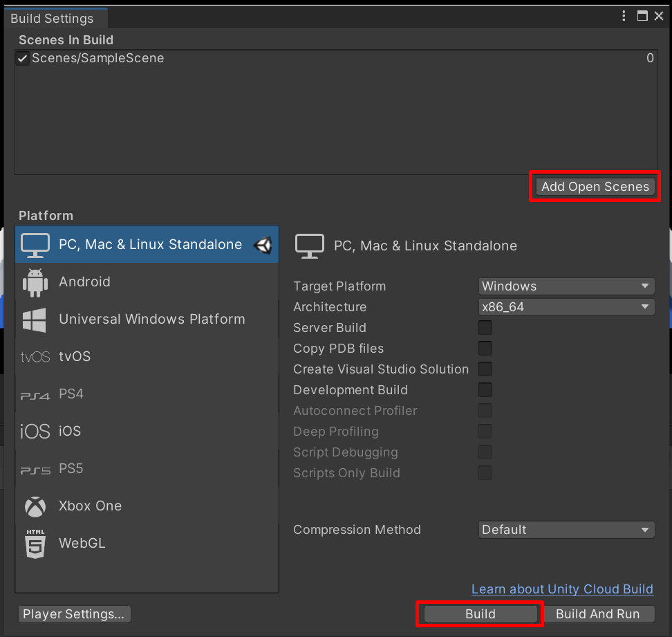Maximize the Build Settings window
This screenshot has width=672, height=637.
point(642,16)
